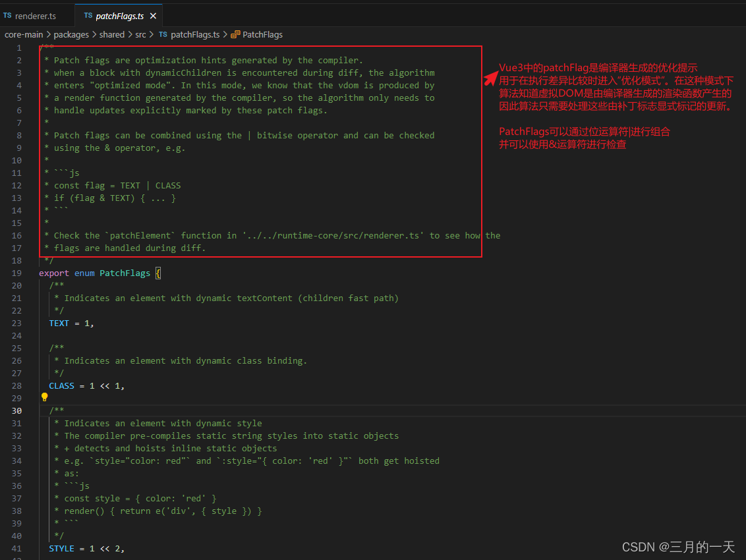Click the TS file icon in breadcrumb
746x560 pixels.
[x=163, y=35]
